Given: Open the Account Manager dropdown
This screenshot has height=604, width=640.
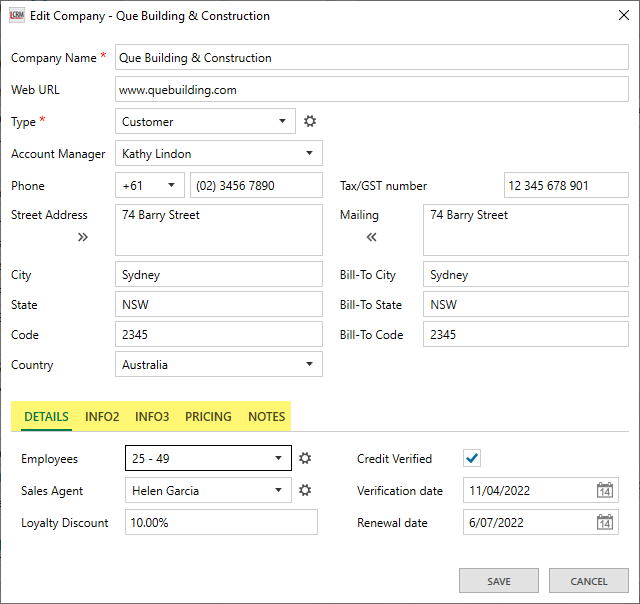Looking at the screenshot, I should point(218,154).
